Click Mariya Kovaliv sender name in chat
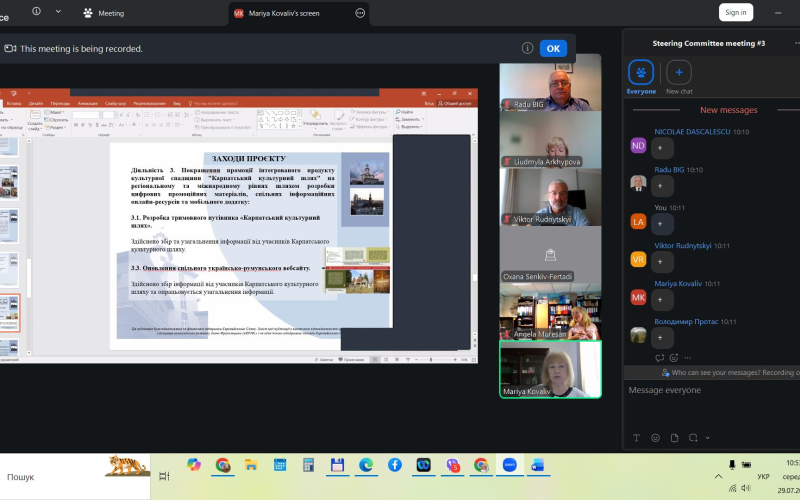 [x=678, y=283]
